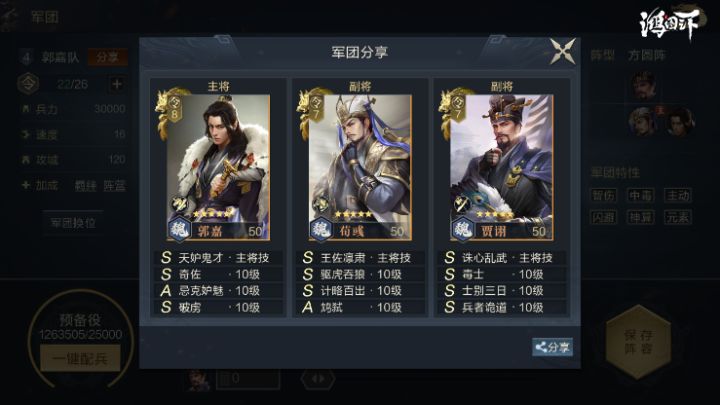The width and height of the screenshot is (720, 405).
Task: Tap the troop type icon on 贾诩's card
Action: (x=461, y=203)
